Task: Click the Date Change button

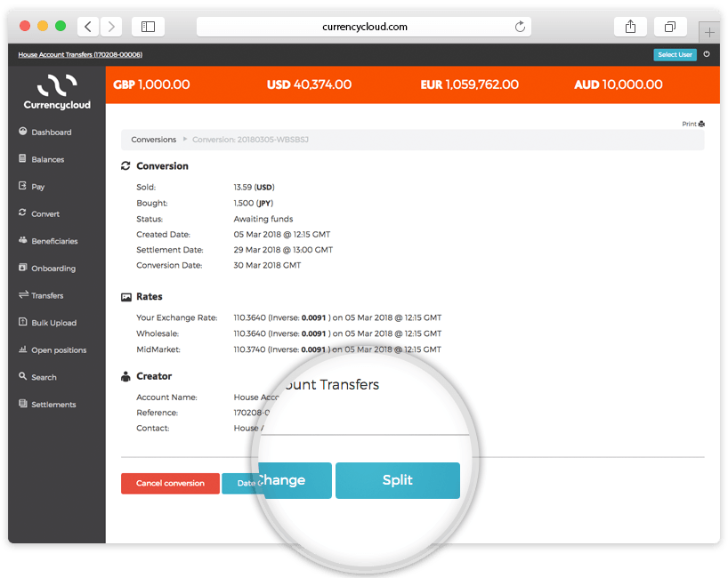Action: click(x=277, y=480)
